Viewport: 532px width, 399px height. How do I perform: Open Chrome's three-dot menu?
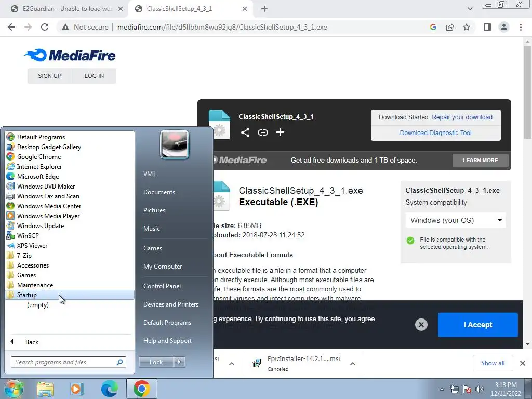coord(521,27)
